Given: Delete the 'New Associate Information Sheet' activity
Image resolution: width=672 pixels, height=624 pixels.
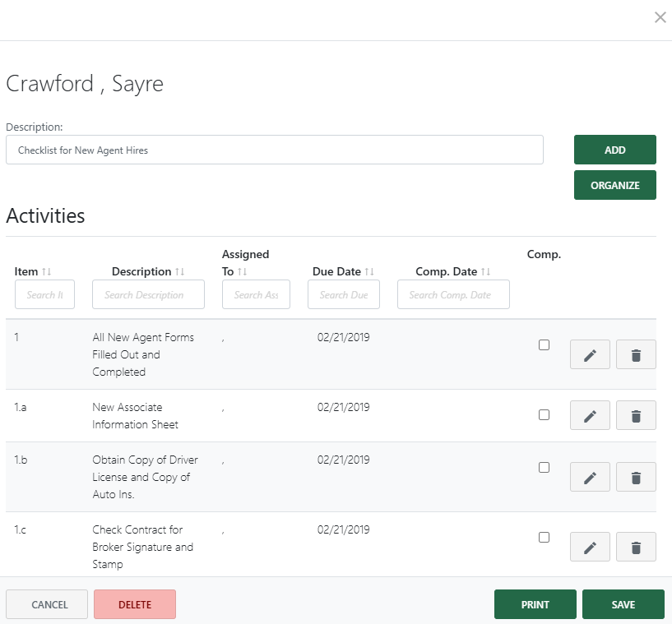Looking at the screenshot, I should [x=635, y=415].
